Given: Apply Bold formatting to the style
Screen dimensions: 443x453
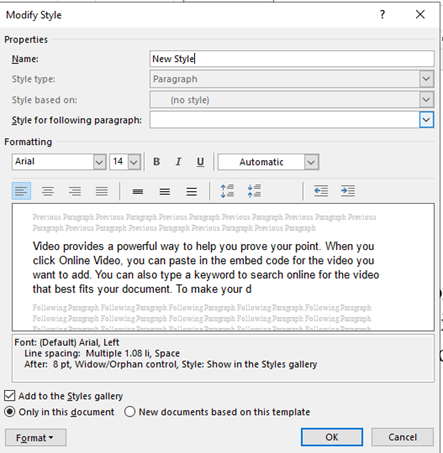Looking at the screenshot, I should [156, 162].
